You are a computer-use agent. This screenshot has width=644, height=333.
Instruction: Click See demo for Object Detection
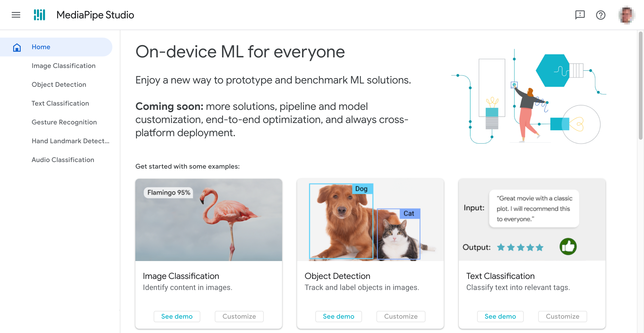[x=338, y=317]
